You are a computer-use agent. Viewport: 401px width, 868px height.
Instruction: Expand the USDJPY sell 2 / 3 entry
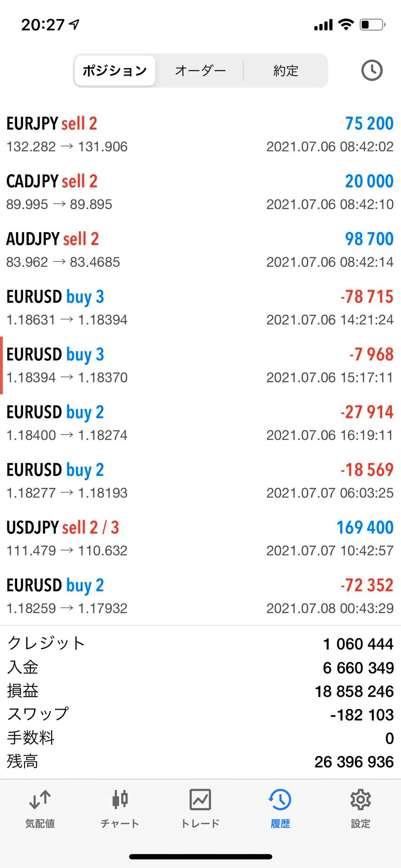(x=200, y=538)
